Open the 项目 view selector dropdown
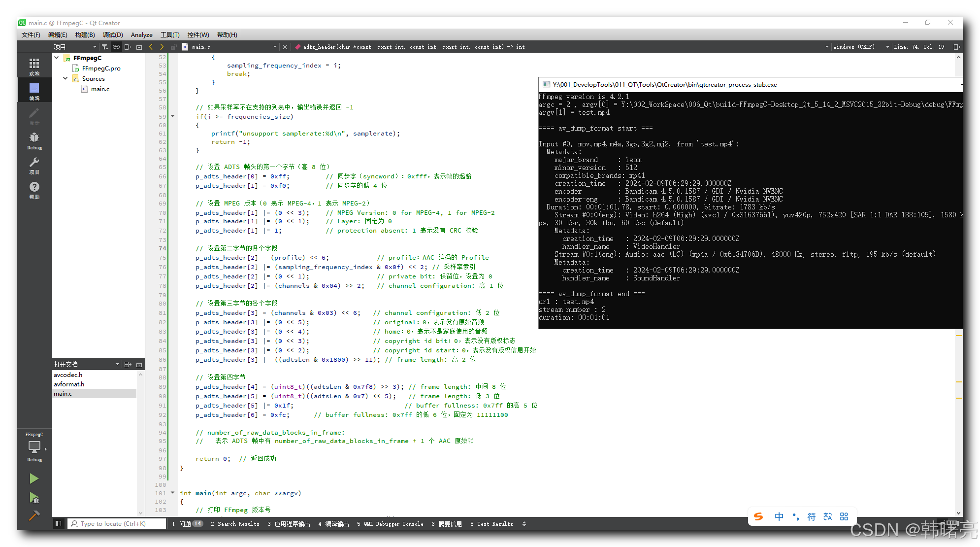980x547 pixels. [x=75, y=47]
